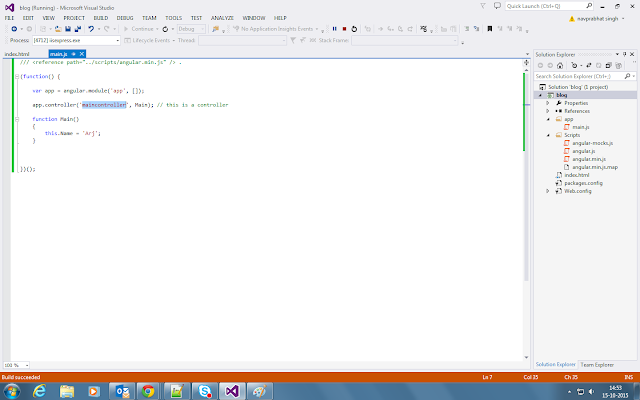This screenshot has width=640, height=400.
Task: Open the PROJECT menu
Action: click(x=74, y=18)
